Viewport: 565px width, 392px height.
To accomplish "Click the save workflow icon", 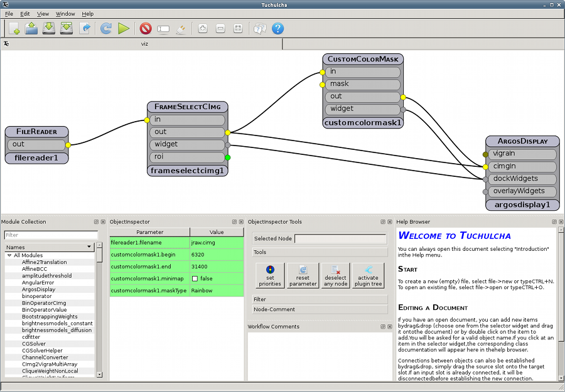I will 48,28.
